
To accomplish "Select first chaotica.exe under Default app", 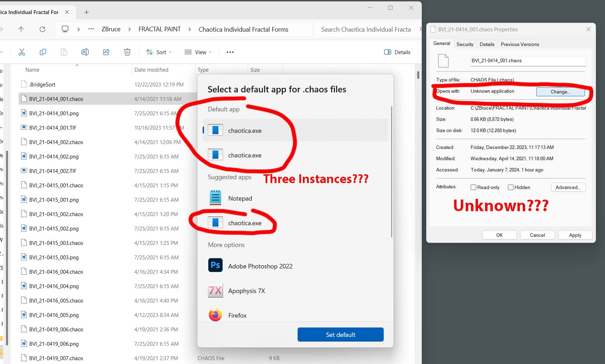I will coord(295,130).
